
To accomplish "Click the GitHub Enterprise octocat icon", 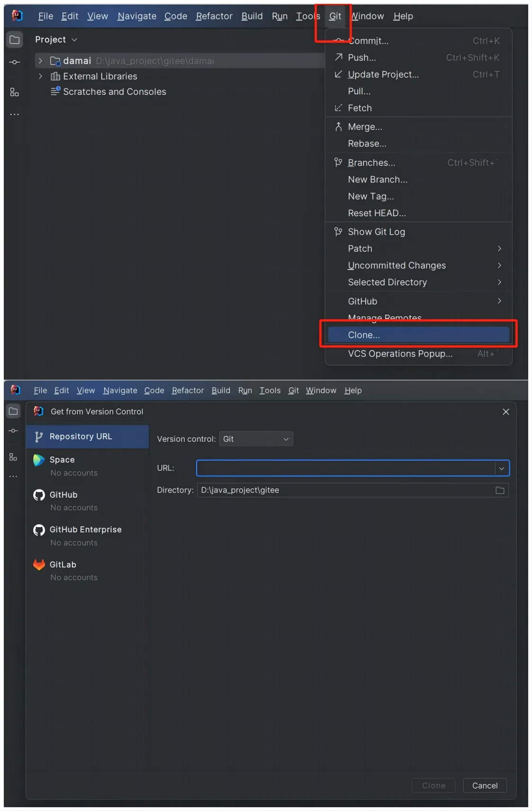I will click(x=39, y=530).
